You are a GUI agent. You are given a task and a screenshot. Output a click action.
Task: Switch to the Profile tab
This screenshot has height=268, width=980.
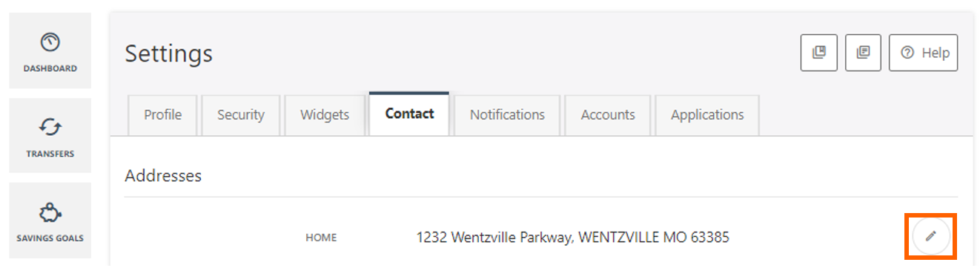(x=163, y=115)
